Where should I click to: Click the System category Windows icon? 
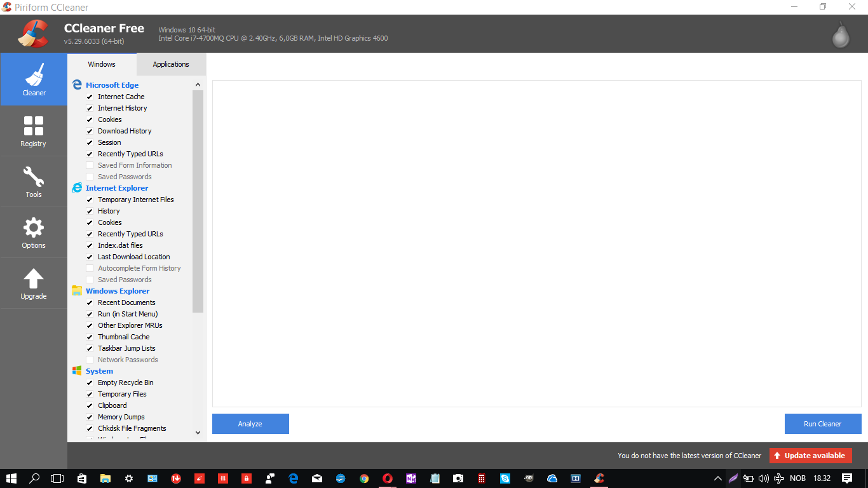[x=77, y=370]
